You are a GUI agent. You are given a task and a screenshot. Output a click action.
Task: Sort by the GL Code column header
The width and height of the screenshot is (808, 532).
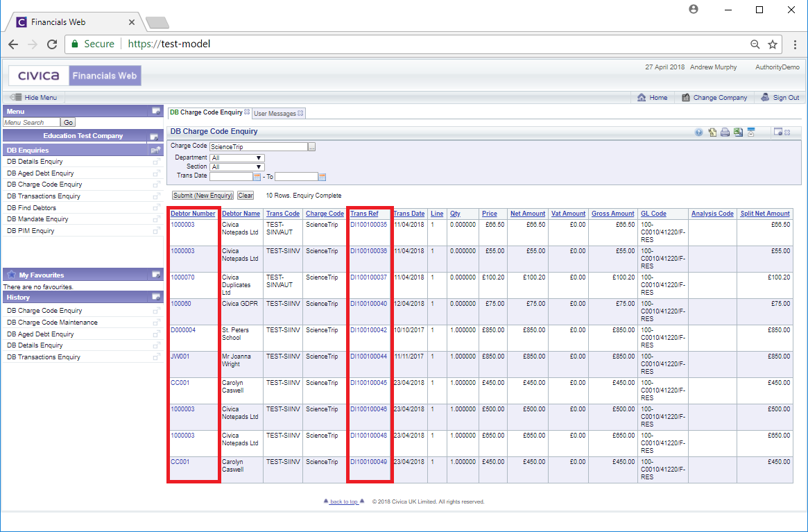point(653,214)
